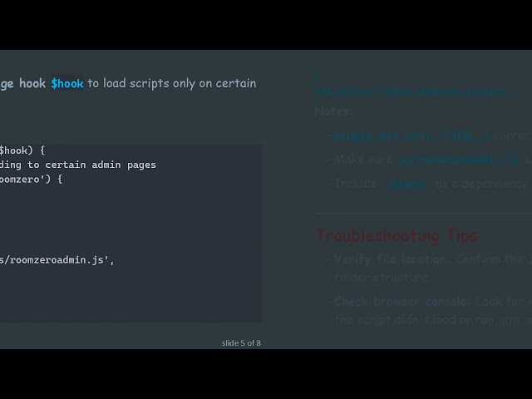The image size is (532, 399).
Task: Click the 'slide 5 of 8' counter
Action: 241,343
